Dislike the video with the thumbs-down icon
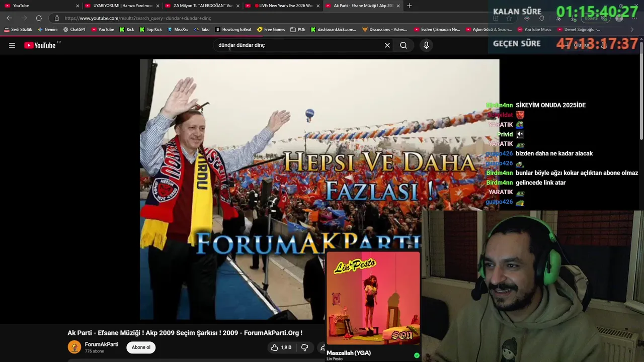 [304, 347]
